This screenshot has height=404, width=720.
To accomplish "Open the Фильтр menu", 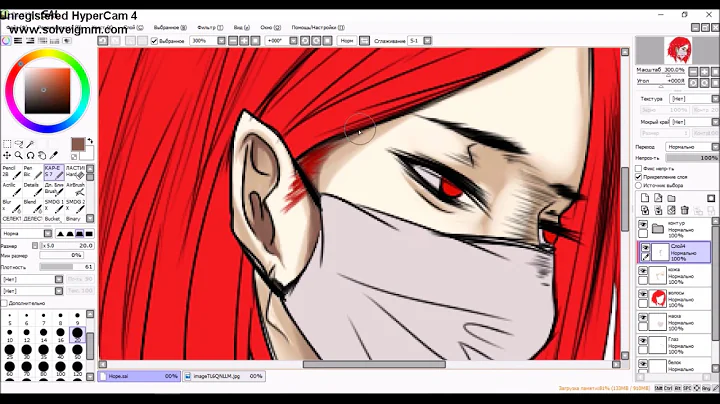I will tap(210, 28).
